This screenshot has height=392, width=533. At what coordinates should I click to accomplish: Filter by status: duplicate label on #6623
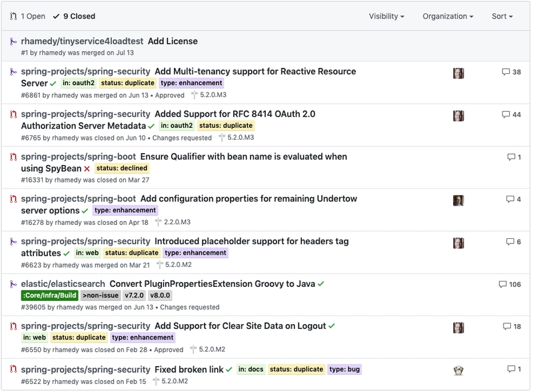(x=131, y=253)
